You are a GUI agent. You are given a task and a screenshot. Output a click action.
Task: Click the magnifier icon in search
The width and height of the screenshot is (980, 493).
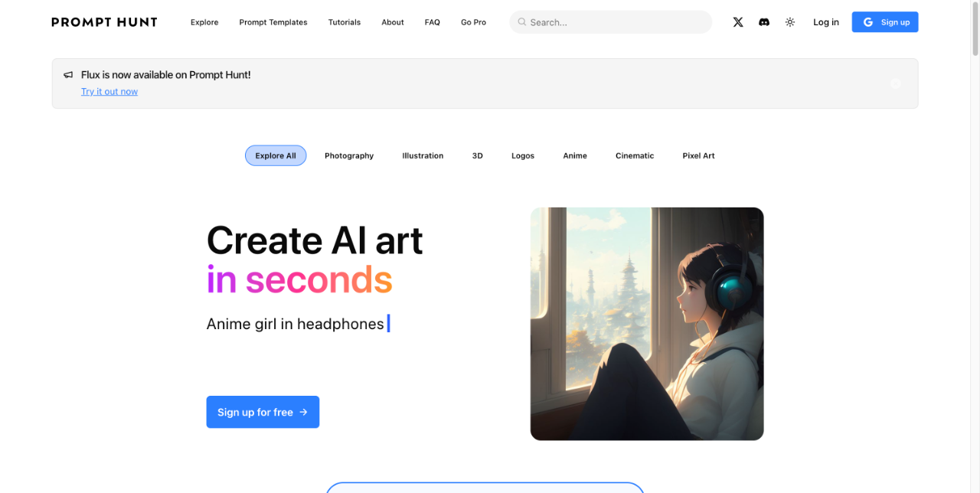coord(522,22)
